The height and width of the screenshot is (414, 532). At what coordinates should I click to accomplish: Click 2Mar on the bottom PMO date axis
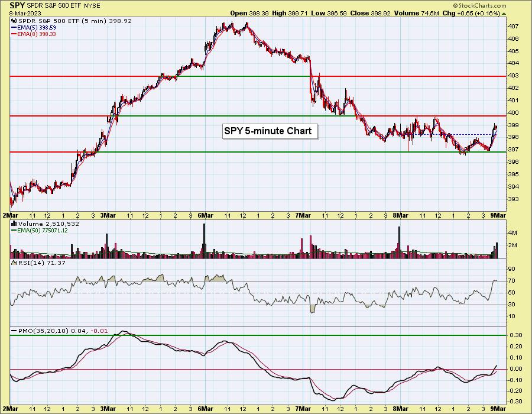click(x=11, y=408)
